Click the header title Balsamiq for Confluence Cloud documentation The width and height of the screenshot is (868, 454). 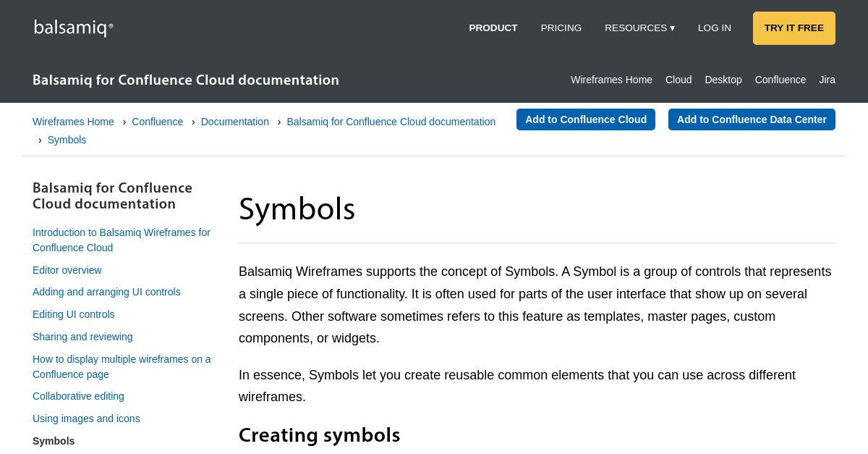(x=186, y=80)
